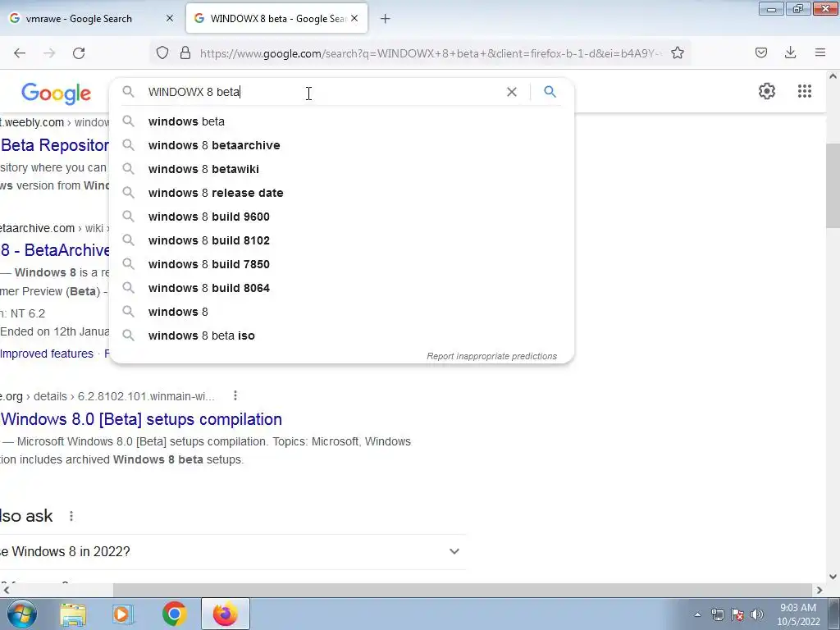Open the BetaArchive wiki result title
840x630 pixels.
(55, 250)
